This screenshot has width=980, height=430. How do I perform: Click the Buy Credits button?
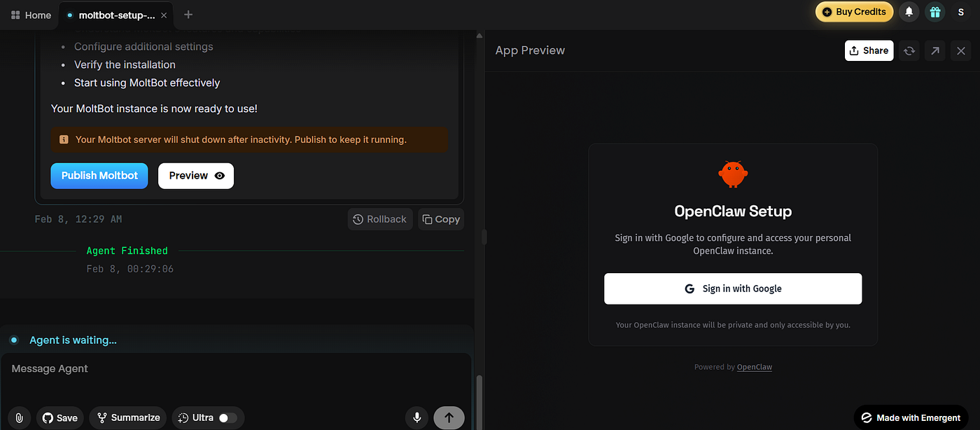click(855, 12)
